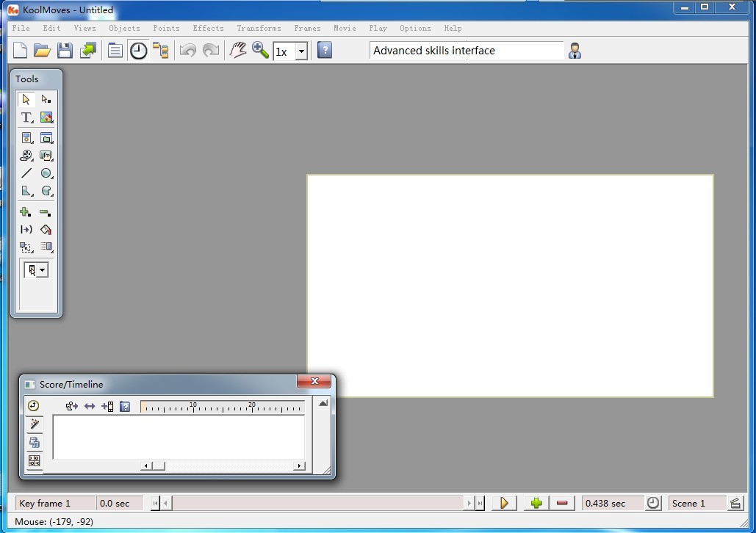756x533 pixels.
Task: Open the Transforms menu
Action: pyautogui.click(x=259, y=28)
